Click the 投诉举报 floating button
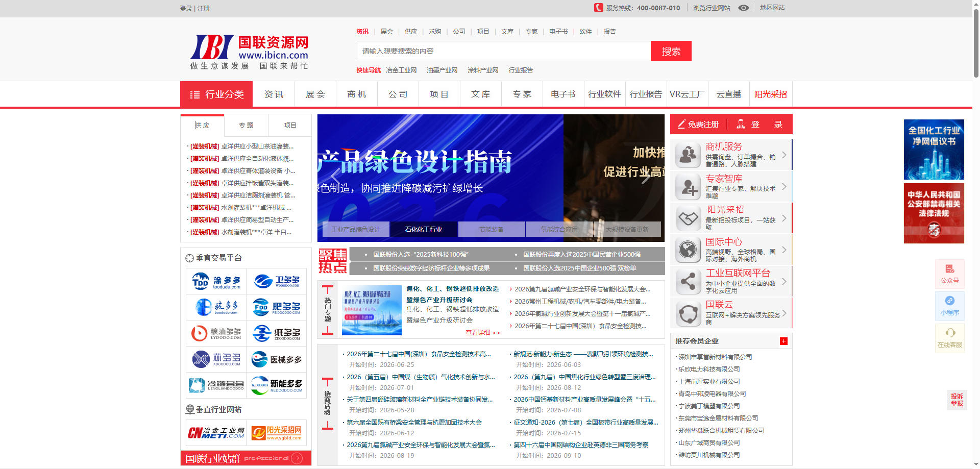This screenshot has height=469, width=980. click(x=957, y=400)
